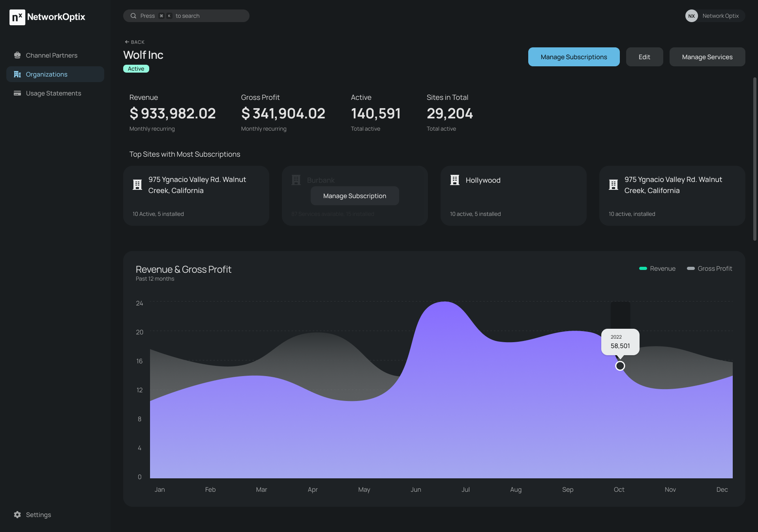
Task: Click the 'Past 12 months' subtitle
Action: (155, 279)
